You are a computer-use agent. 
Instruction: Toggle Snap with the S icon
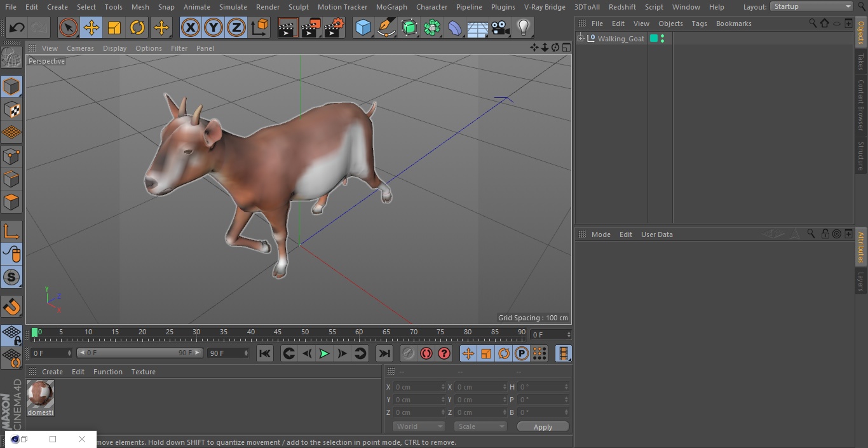(11, 277)
